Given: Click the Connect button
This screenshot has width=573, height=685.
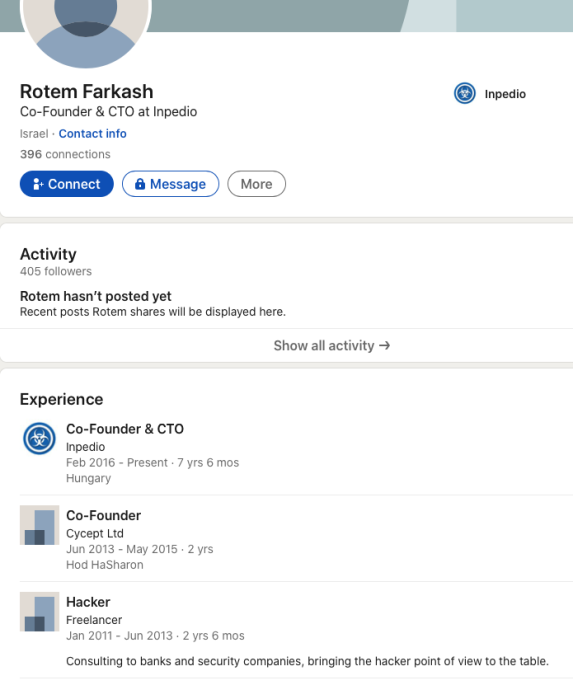Looking at the screenshot, I should click(66, 184).
